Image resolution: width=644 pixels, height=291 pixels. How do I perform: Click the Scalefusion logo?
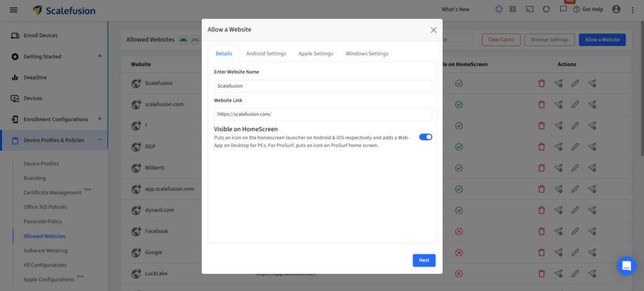click(64, 10)
